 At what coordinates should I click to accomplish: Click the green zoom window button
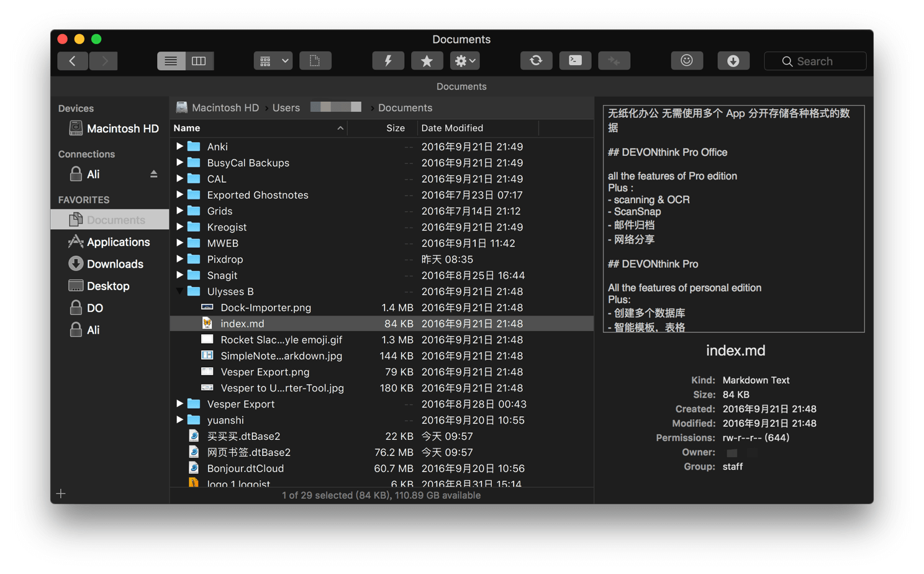(96, 39)
